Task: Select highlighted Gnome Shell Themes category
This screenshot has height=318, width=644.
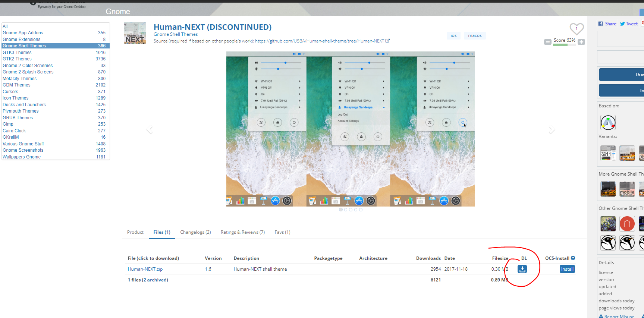Action: pyautogui.click(x=56, y=46)
